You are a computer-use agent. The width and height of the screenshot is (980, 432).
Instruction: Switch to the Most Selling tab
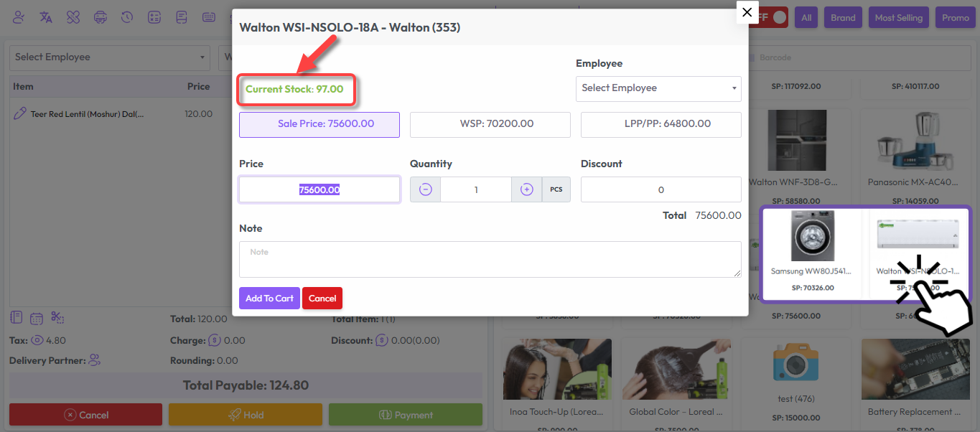(898, 17)
